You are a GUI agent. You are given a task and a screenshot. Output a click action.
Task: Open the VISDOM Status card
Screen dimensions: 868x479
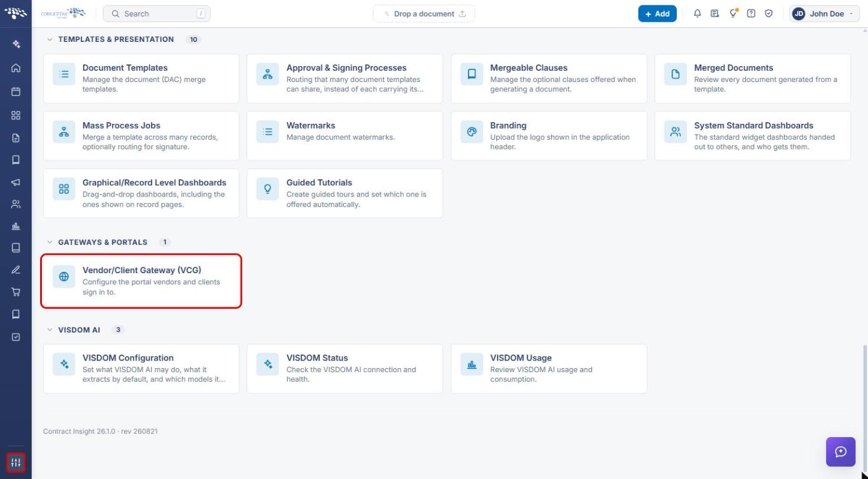345,369
